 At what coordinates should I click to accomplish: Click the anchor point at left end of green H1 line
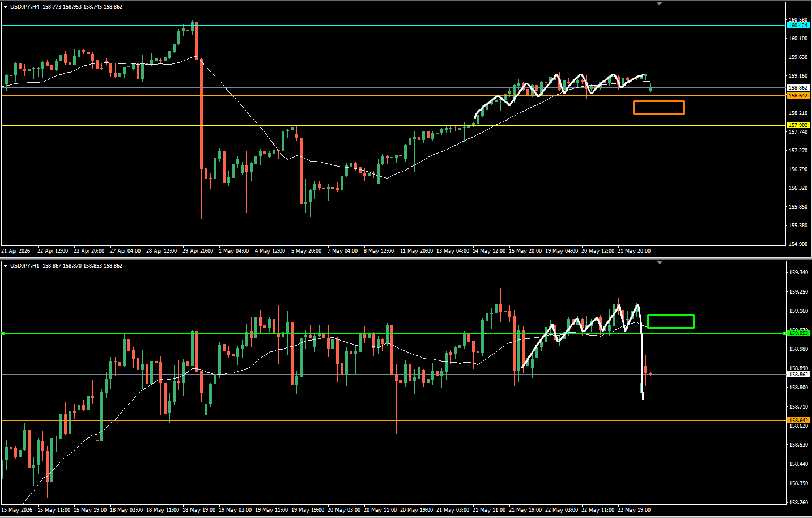tap(3, 333)
